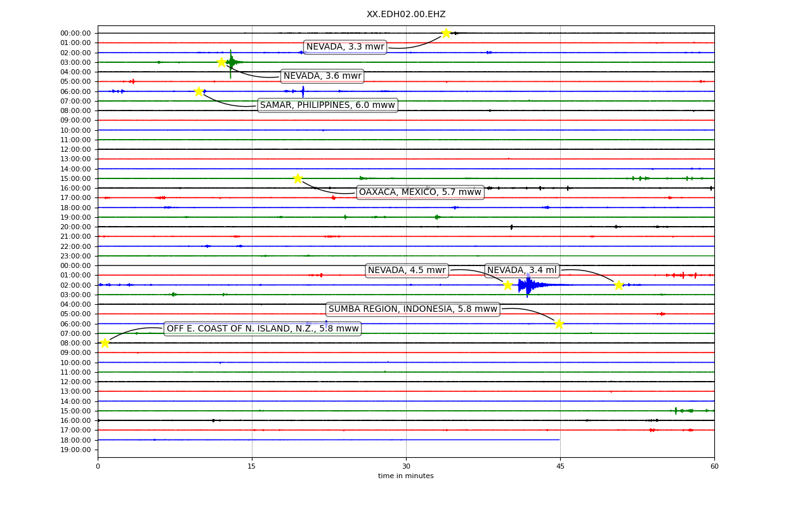The height and width of the screenshot is (508, 812).
Task: Click the Samar Philippines event star marker
Action: (199, 91)
